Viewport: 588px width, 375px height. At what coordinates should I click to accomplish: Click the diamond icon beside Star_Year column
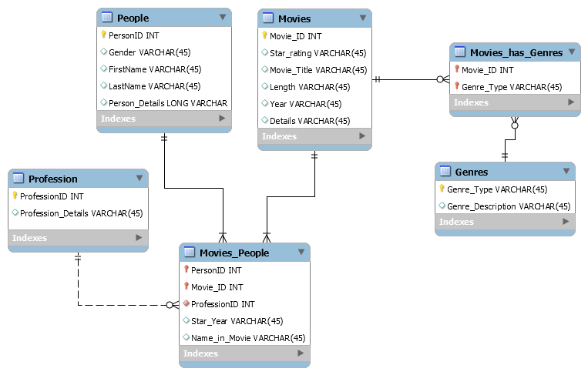[x=186, y=320]
